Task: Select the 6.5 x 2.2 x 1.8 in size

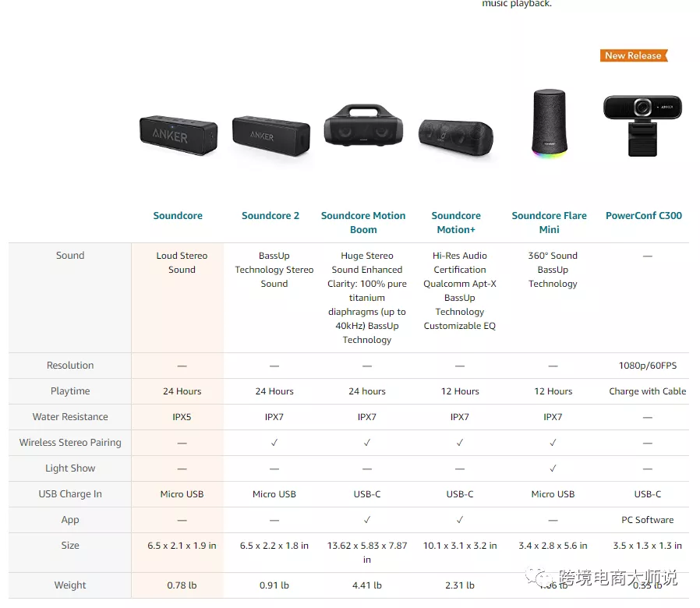Action: pos(274,546)
